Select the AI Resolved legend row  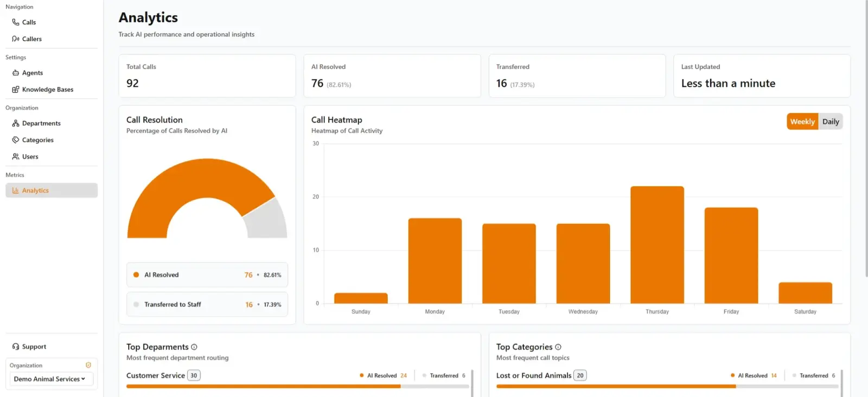[x=207, y=275]
